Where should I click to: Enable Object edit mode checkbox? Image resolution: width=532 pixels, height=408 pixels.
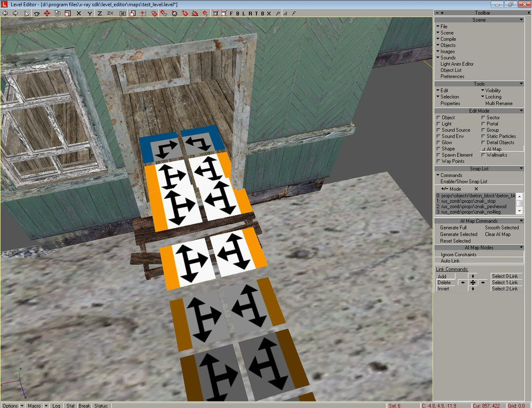tap(438, 117)
